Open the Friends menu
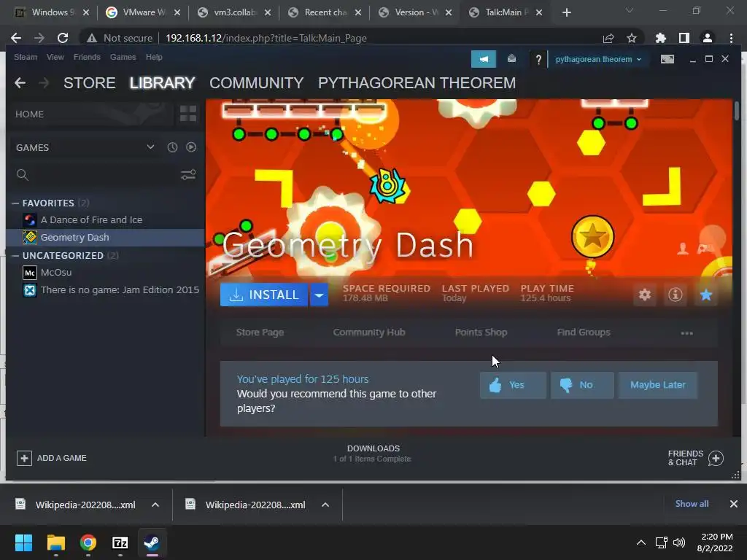 pos(87,57)
